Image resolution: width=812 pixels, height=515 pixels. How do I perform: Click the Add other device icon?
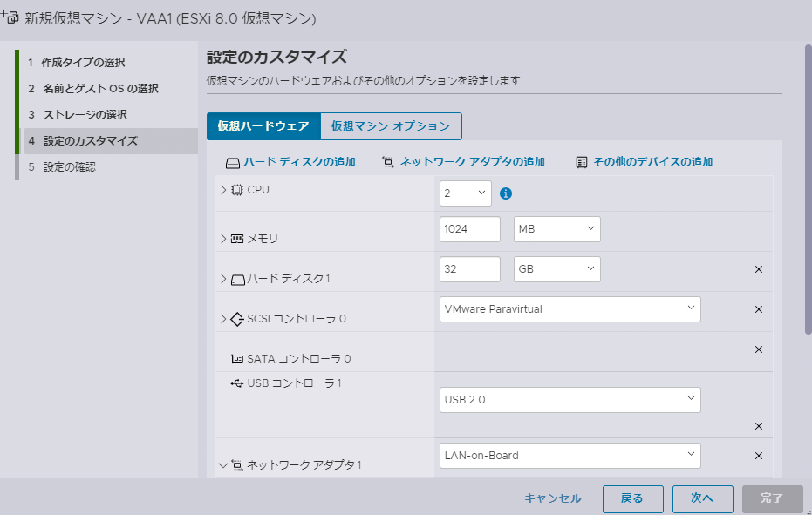[x=582, y=162]
